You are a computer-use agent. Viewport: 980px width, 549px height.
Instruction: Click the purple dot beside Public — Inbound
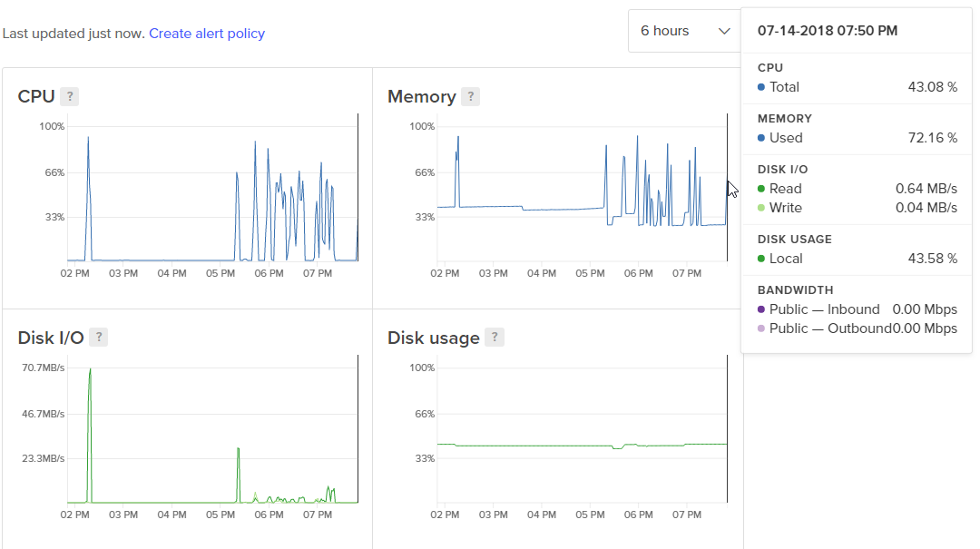tap(761, 309)
